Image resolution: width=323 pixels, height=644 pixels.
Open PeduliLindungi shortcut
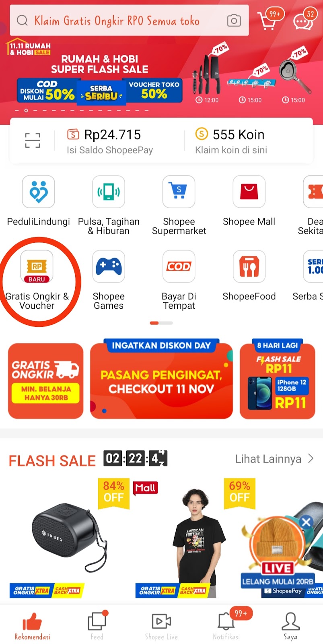coord(38,192)
